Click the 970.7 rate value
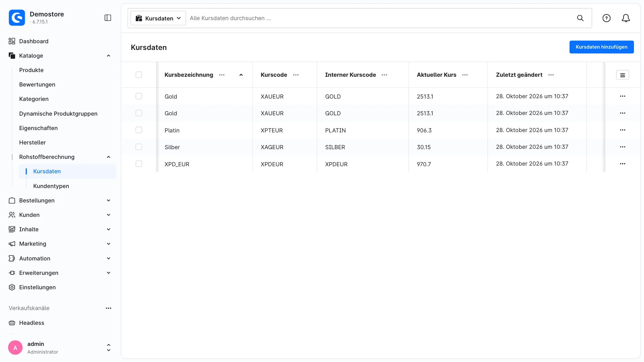 tap(424, 164)
